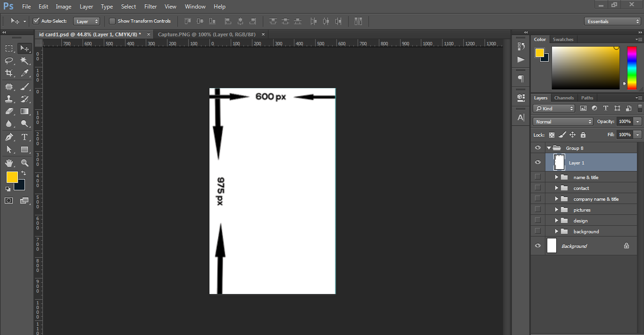Screen dimensions: 644x335
Task: Enable Show Transform Controls checkbox
Action: click(112, 21)
